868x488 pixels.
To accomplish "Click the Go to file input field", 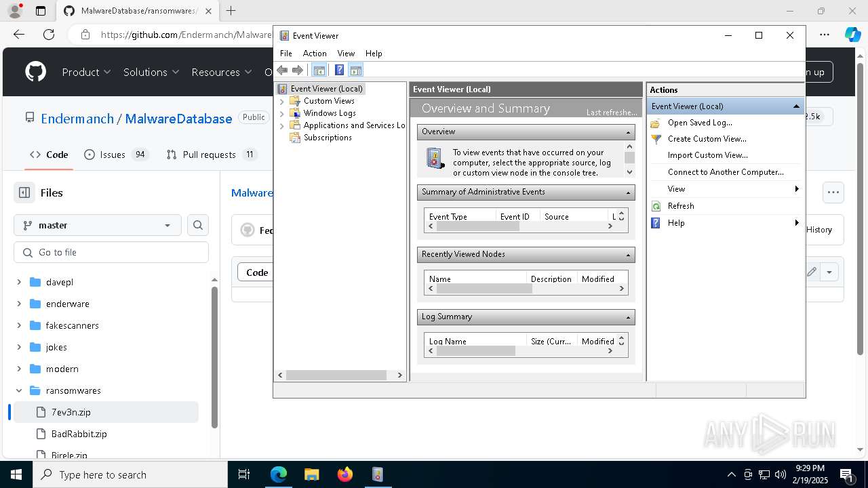I will click(x=111, y=252).
